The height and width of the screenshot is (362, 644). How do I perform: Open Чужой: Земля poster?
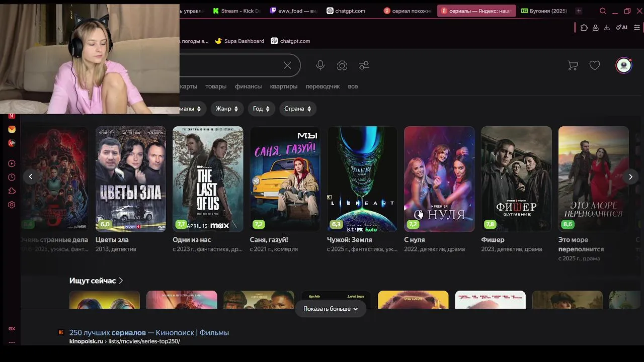coord(362,179)
